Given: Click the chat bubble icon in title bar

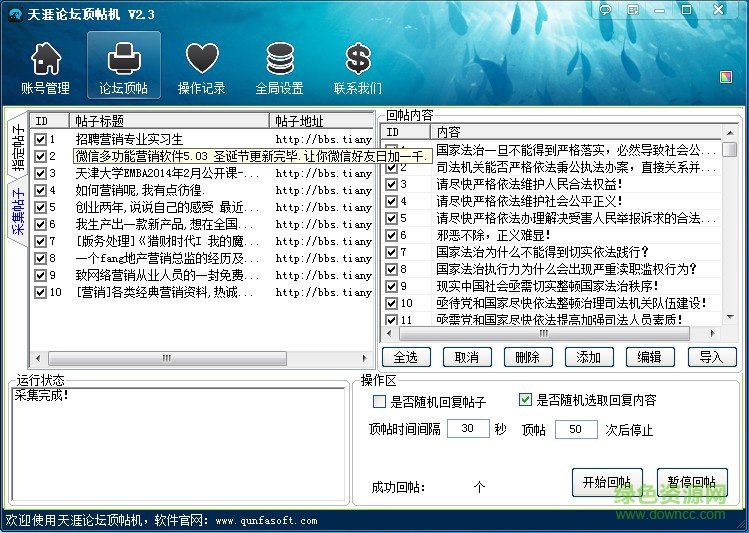Looking at the screenshot, I should click(606, 10).
